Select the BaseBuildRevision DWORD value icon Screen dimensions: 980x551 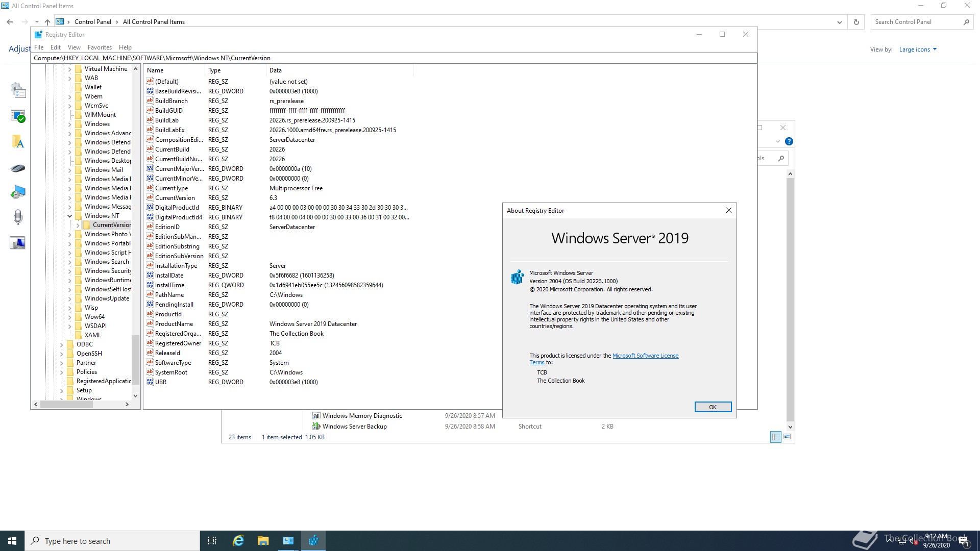(x=150, y=91)
